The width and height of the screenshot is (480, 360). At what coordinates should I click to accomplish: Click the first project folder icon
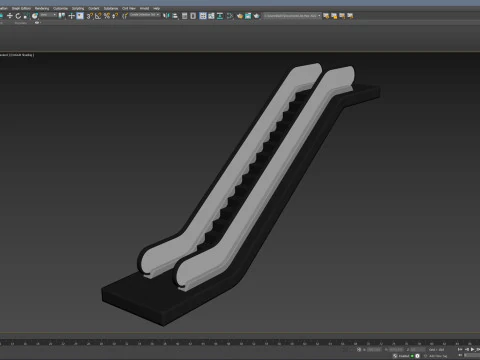326,16
